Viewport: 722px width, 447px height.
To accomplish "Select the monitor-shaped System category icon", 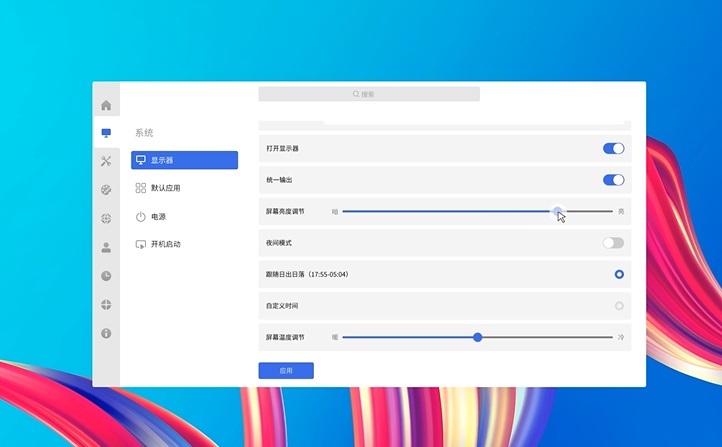I will tap(106, 133).
